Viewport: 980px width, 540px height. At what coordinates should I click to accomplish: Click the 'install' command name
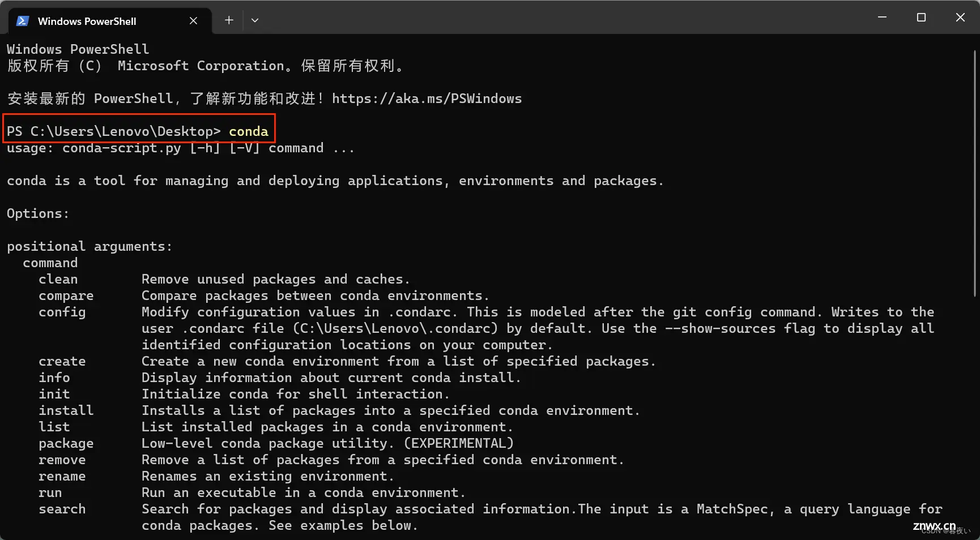tap(66, 410)
